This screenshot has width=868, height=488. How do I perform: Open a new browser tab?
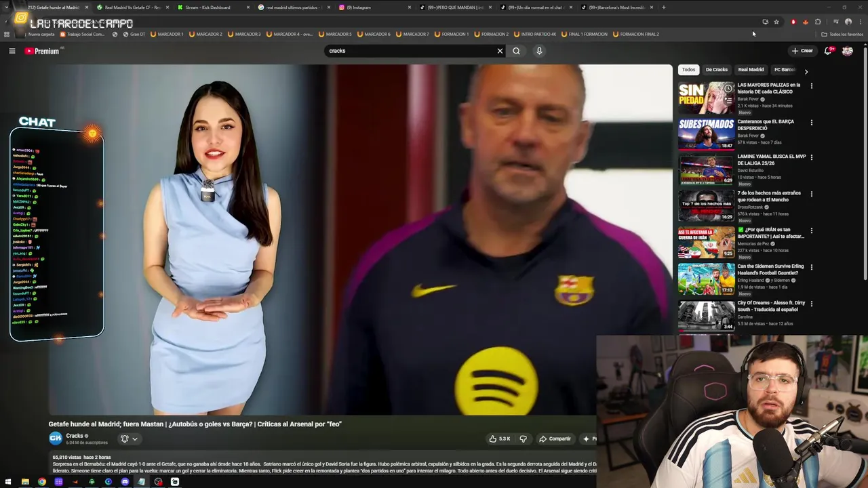[663, 7]
